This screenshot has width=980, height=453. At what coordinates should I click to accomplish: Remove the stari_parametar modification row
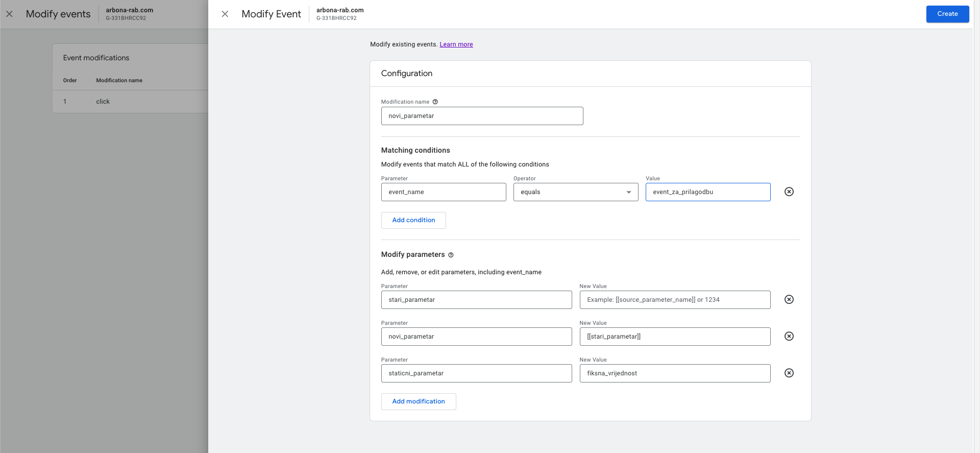coord(789,299)
